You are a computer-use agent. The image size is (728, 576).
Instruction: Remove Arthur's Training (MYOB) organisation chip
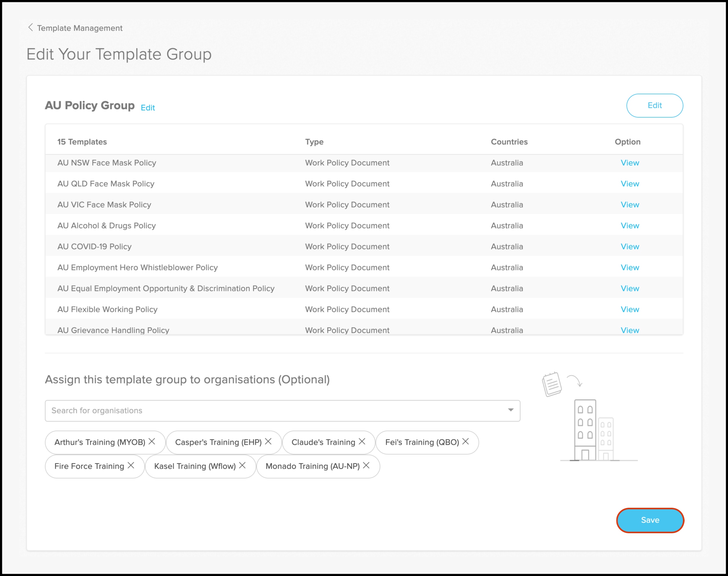[152, 441]
